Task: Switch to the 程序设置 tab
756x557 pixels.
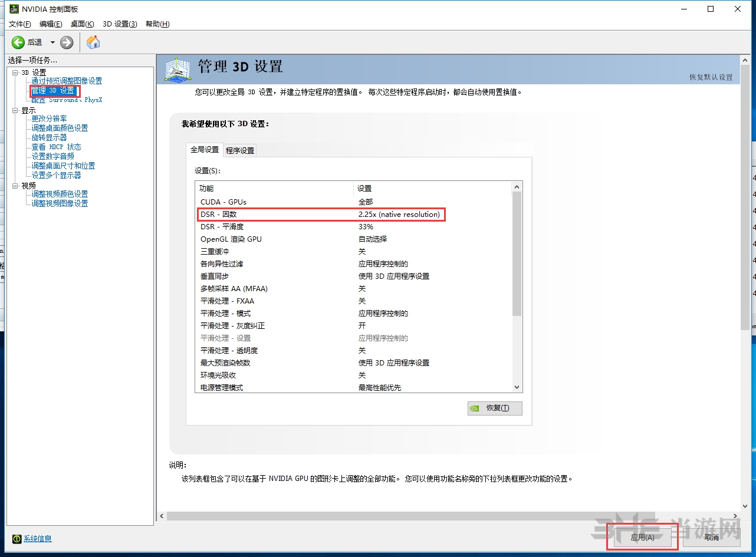Action: click(240, 150)
